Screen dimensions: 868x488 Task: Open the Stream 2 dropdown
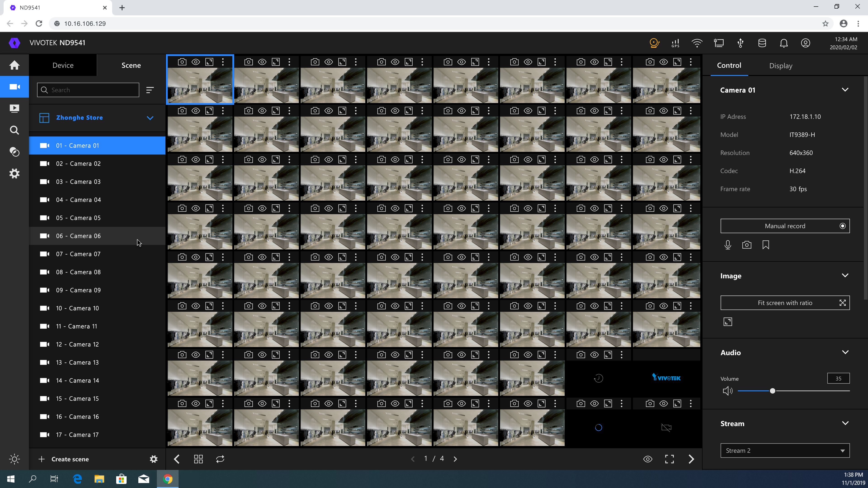pyautogui.click(x=785, y=451)
